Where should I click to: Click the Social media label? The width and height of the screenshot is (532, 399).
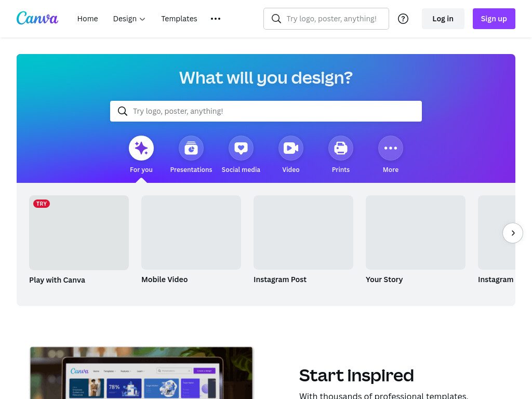tap(241, 170)
